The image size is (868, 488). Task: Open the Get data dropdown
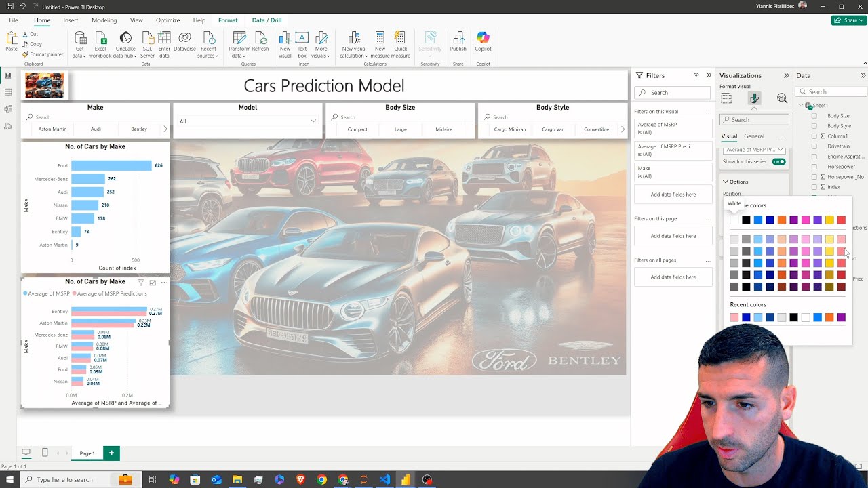click(80, 45)
